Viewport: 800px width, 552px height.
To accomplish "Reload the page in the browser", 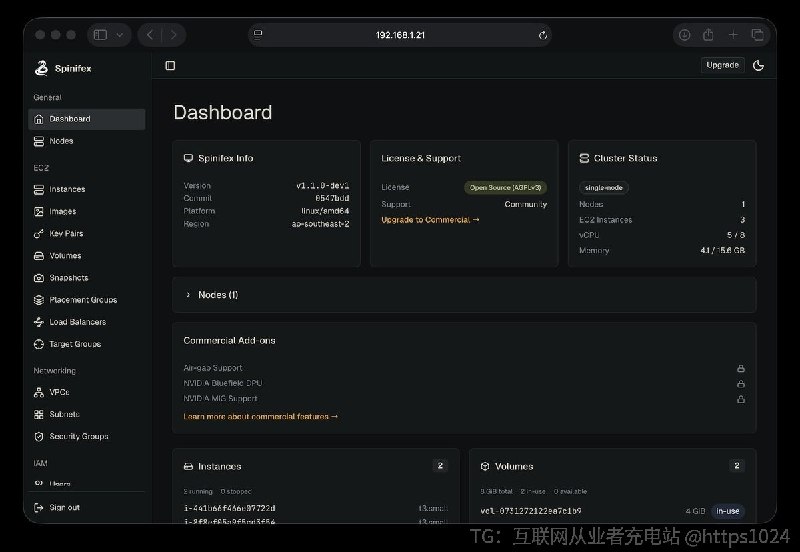I will (x=543, y=35).
